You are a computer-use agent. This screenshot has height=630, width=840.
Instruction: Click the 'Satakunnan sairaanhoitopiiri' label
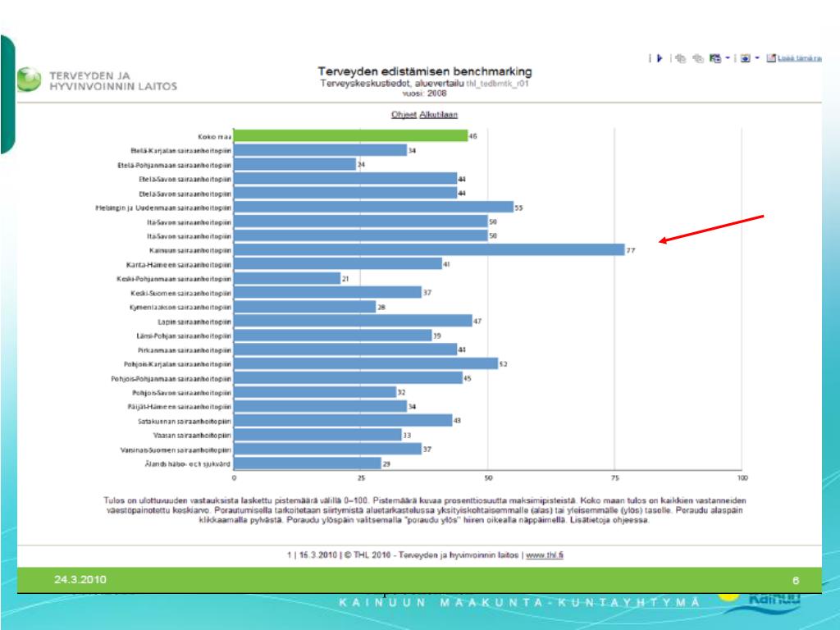coord(185,421)
